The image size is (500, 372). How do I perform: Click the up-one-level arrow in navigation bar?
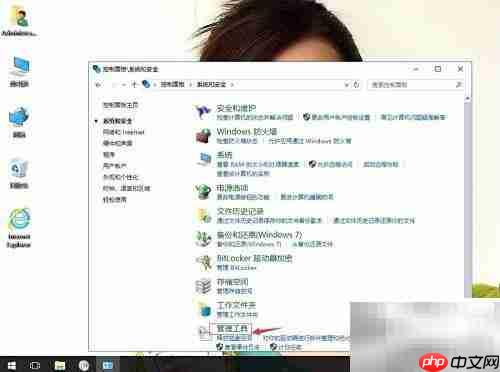click(134, 85)
